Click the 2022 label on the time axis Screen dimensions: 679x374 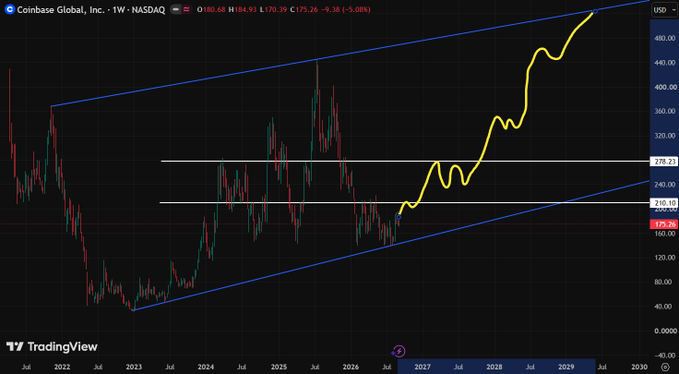coord(62,367)
